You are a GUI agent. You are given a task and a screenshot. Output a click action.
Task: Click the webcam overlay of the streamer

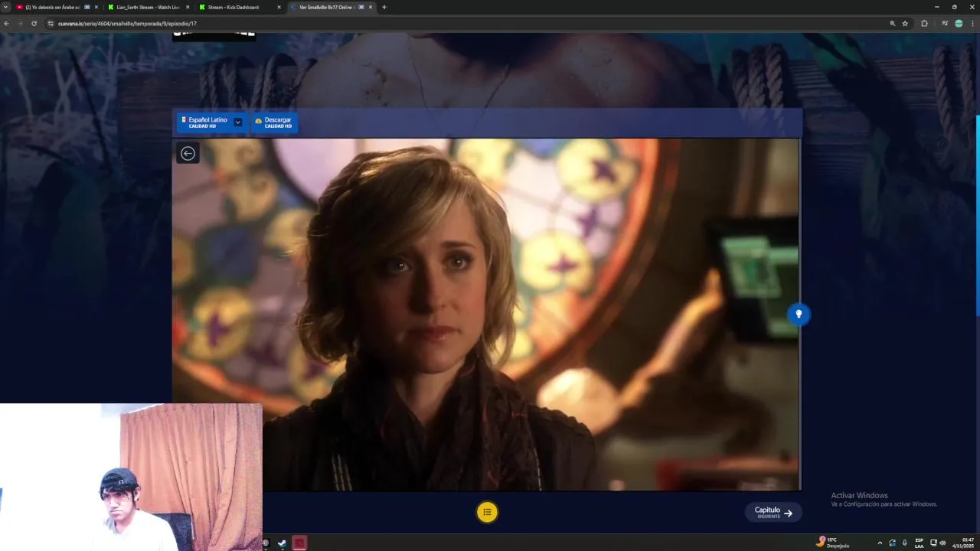coord(131,478)
